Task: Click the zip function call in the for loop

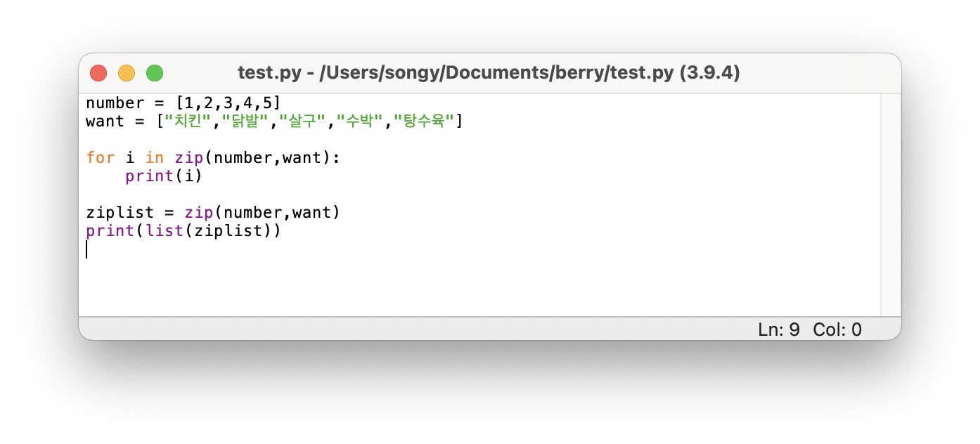Action: (x=188, y=157)
